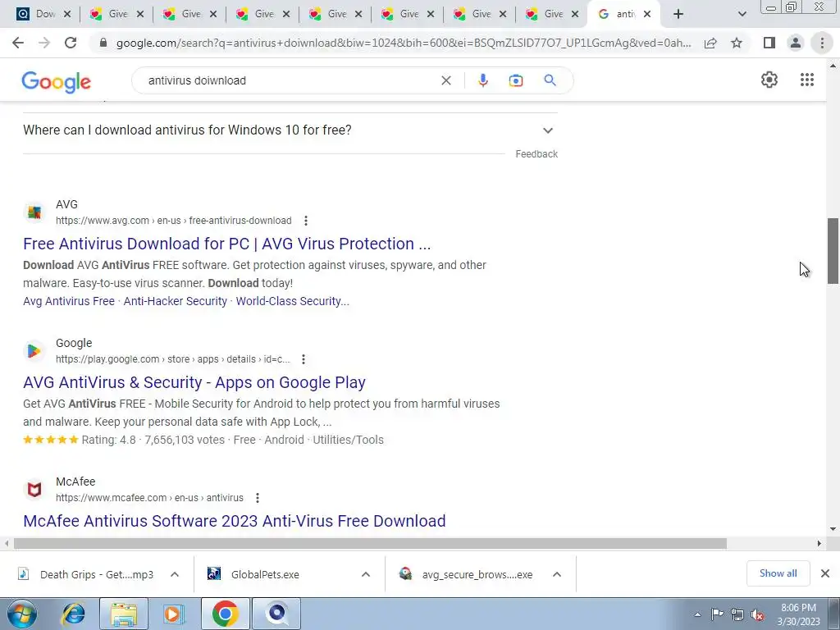Open Windows Media Player from taskbar
This screenshot has width=840, height=630.
174,614
